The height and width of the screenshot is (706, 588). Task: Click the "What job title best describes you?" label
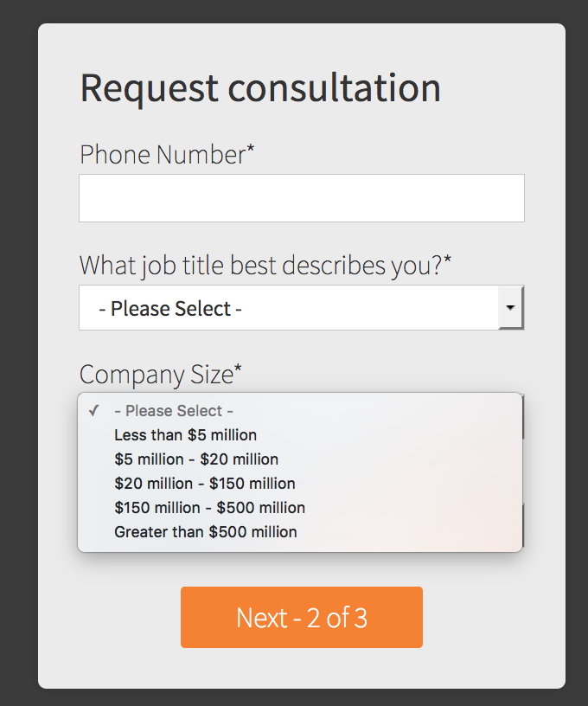(x=260, y=265)
